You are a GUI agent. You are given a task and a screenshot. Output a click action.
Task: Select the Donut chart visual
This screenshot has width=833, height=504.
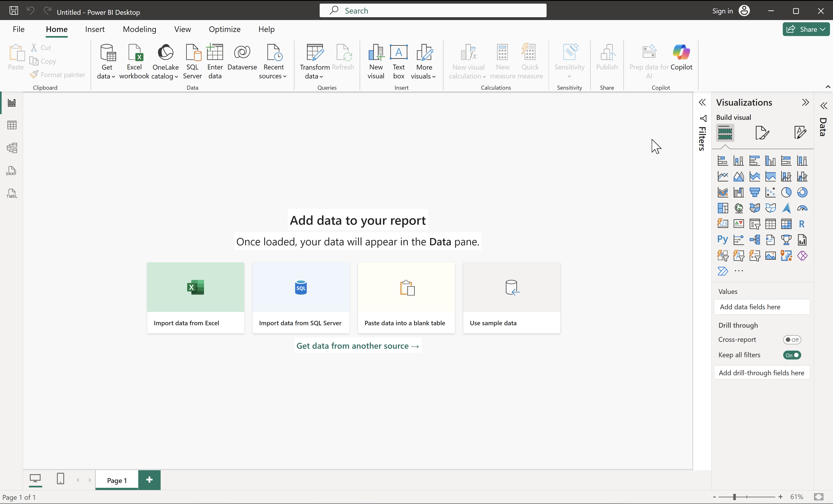802,192
